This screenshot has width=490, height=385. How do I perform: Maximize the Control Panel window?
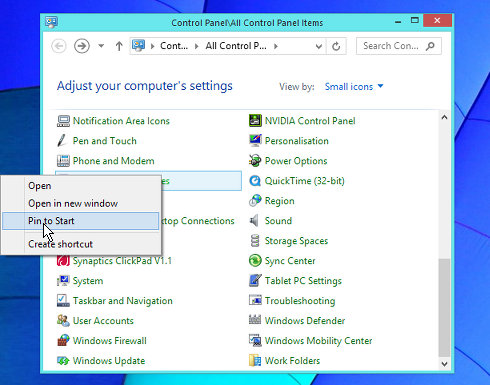pos(415,21)
